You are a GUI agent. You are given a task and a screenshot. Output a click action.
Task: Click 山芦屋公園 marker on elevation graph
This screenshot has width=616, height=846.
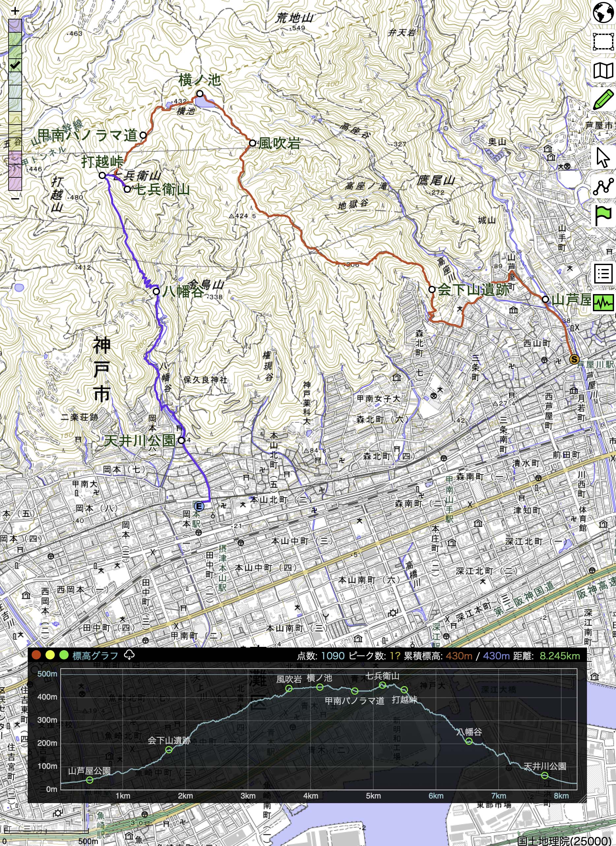(x=90, y=780)
